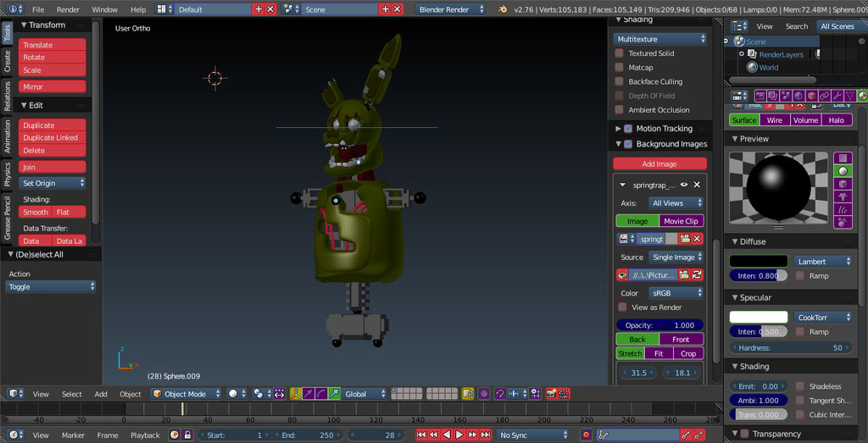Open sRGB color space dropdown
This screenshot has height=443, width=868.
click(x=676, y=292)
